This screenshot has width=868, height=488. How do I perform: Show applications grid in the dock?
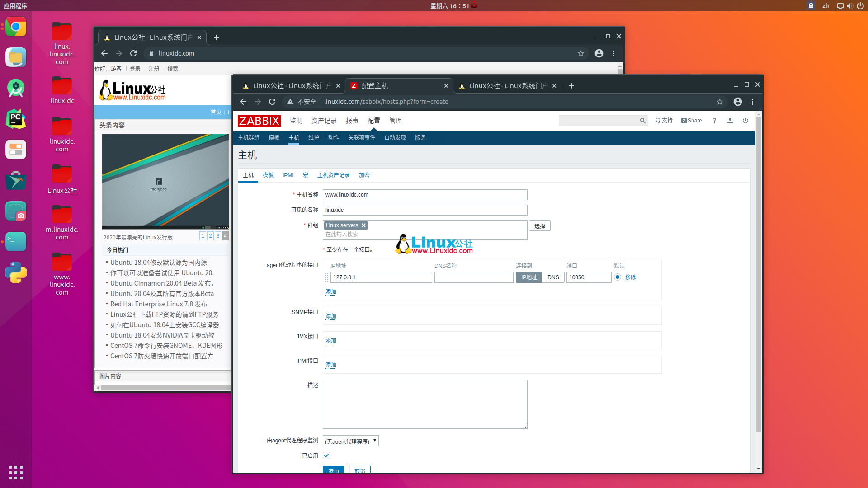16,472
